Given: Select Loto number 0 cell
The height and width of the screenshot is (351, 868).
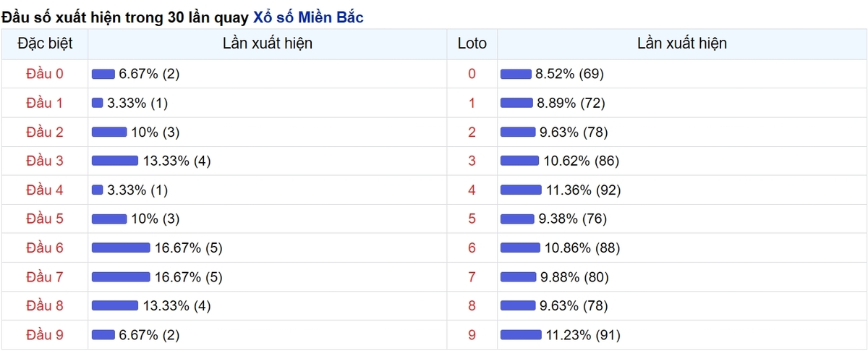Looking at the screenshot, I should (472, 74).
